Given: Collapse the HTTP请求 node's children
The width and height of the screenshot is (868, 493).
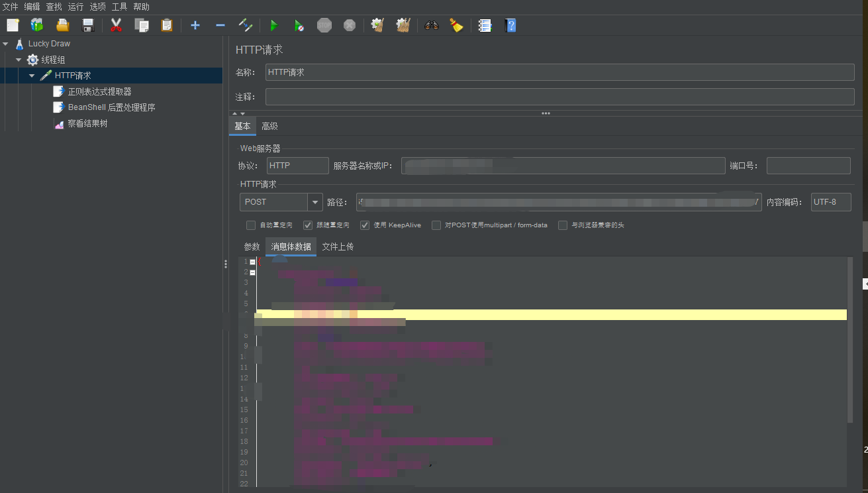Looking at the screenshot, I should click(32, 76).
